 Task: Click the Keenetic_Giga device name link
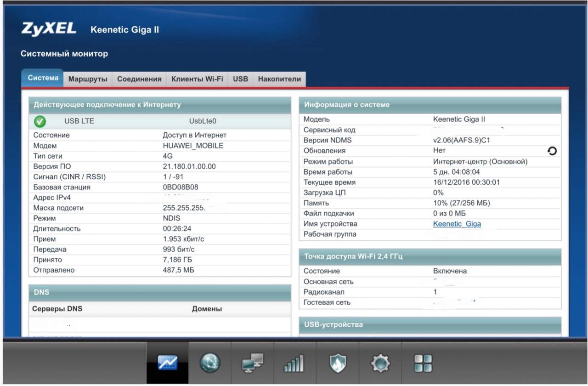[x=457, y=224]
